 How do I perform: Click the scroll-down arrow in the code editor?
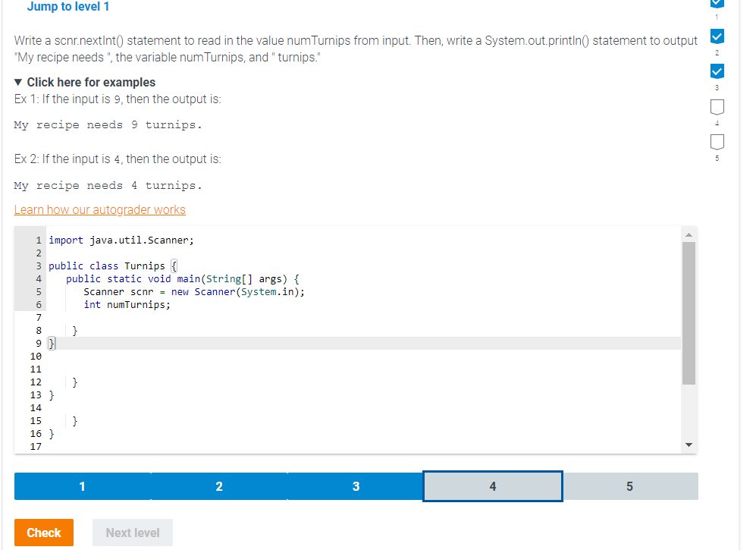point(689,445)
